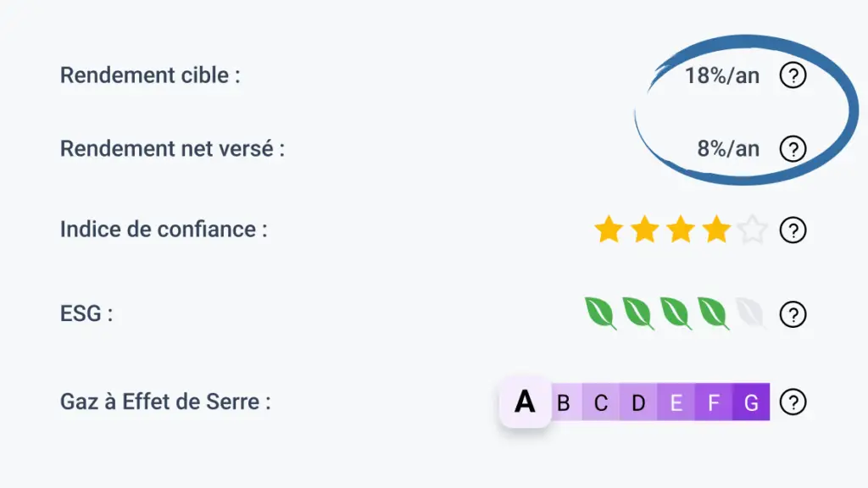Choose grade B on emissions scale
The image size is (868, 488).
click(x=564, y=402)
